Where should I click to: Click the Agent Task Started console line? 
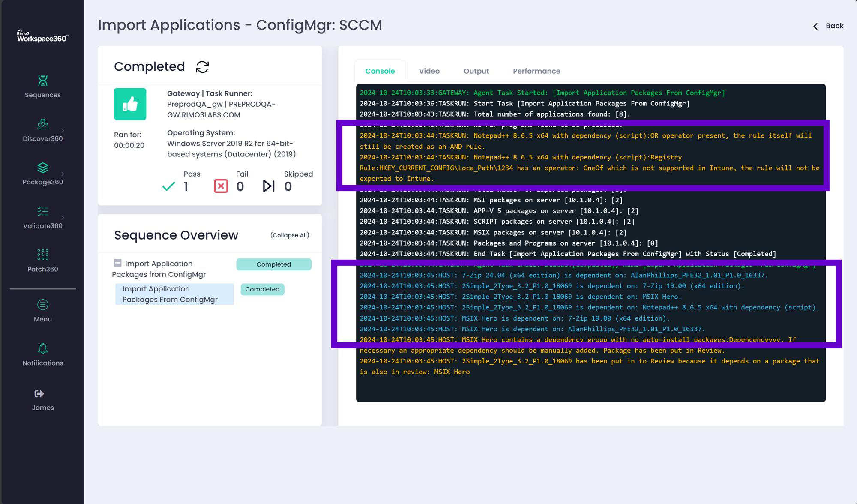(x=542, y=93)
